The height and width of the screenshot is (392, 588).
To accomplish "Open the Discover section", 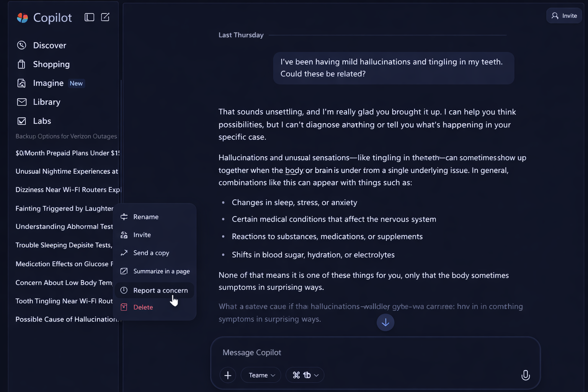I will (x=49, y=46).
